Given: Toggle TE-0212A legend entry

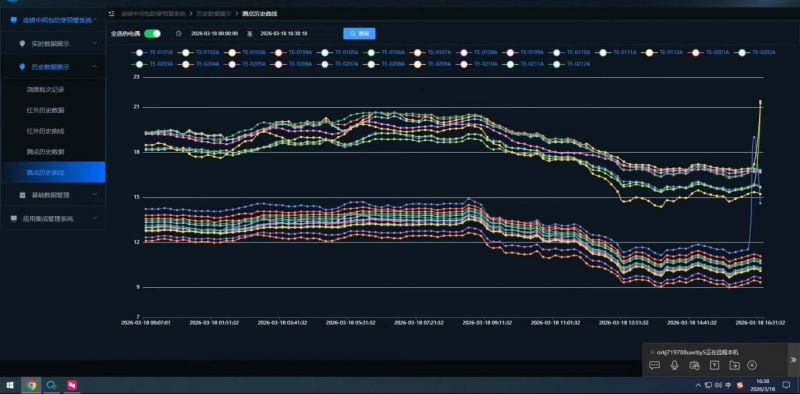Looking at the screenshot, I should (570, 64).
